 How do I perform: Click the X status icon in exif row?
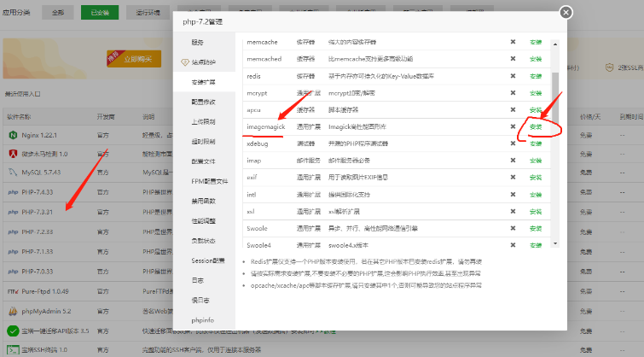[x=513, y=178]
